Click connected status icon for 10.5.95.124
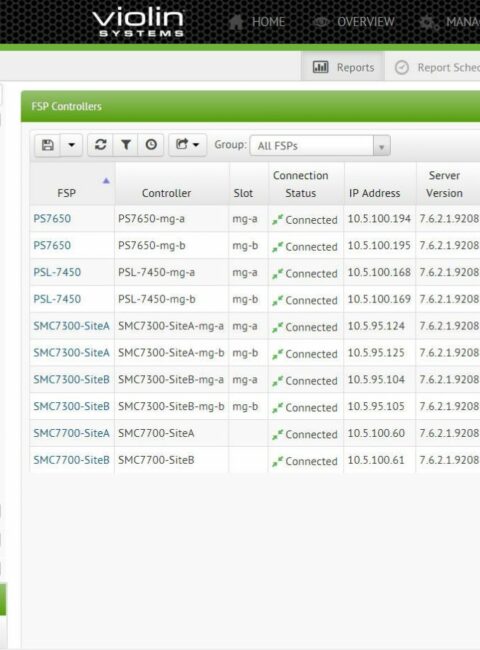Screen dimensions: 480x650 277,327
